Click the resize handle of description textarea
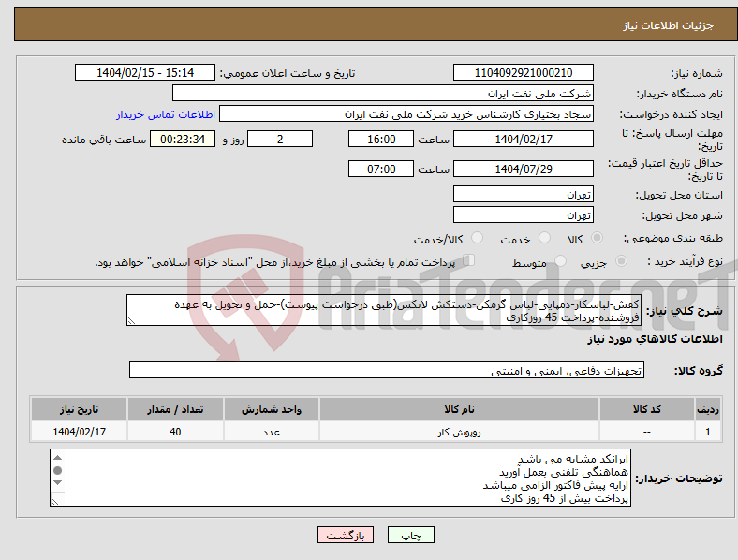The image size is (738, 560). pyautogui.click(x=131, y=321)
